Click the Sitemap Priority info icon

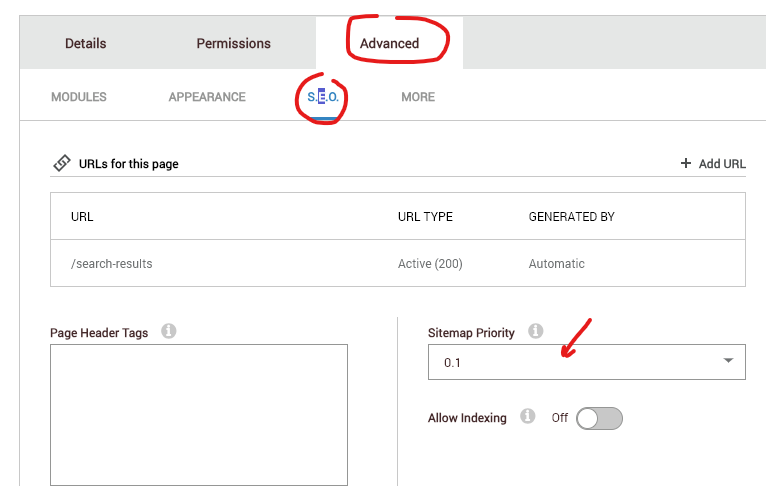(x=536, y=331)
